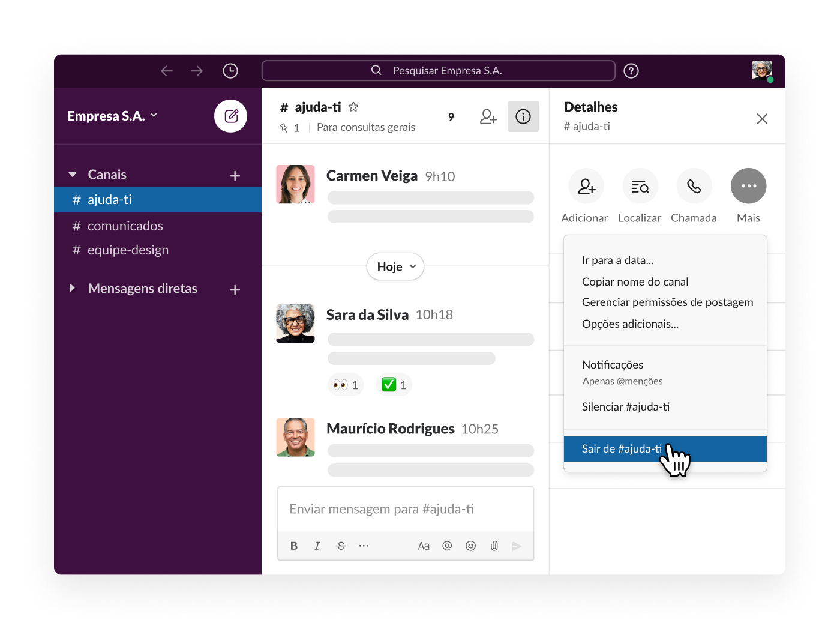Attach a file with the paperclip
The image size is (840, 629).
click(494, 546)
